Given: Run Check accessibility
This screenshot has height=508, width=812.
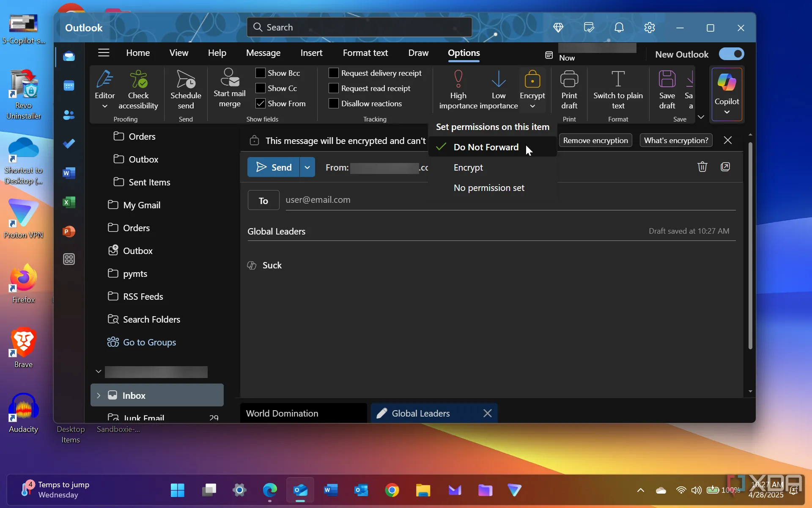Looking at the screenshot, I should coord(138,90).
